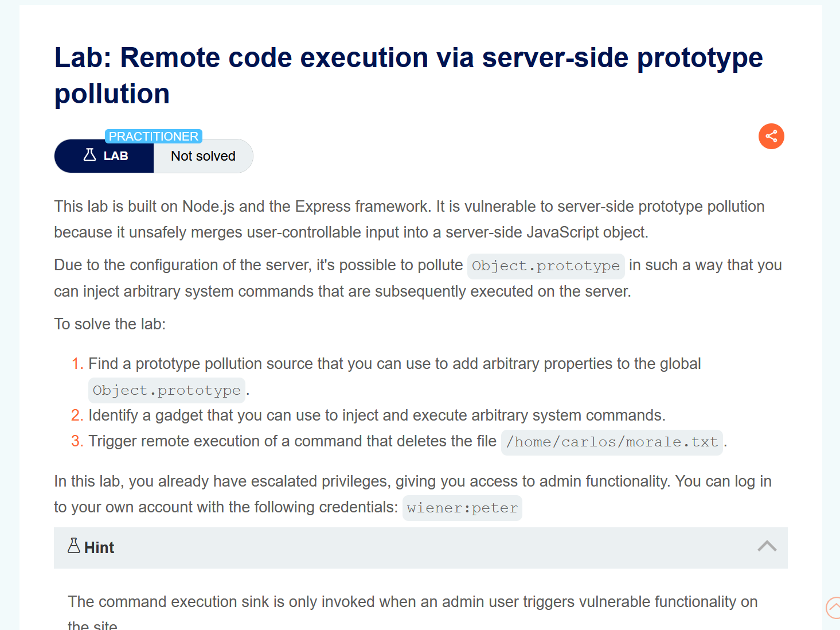Click the 'To solve the lab:' line
Image resolution: width=840 pixels, height=630 pixels.
coord(110,324)
